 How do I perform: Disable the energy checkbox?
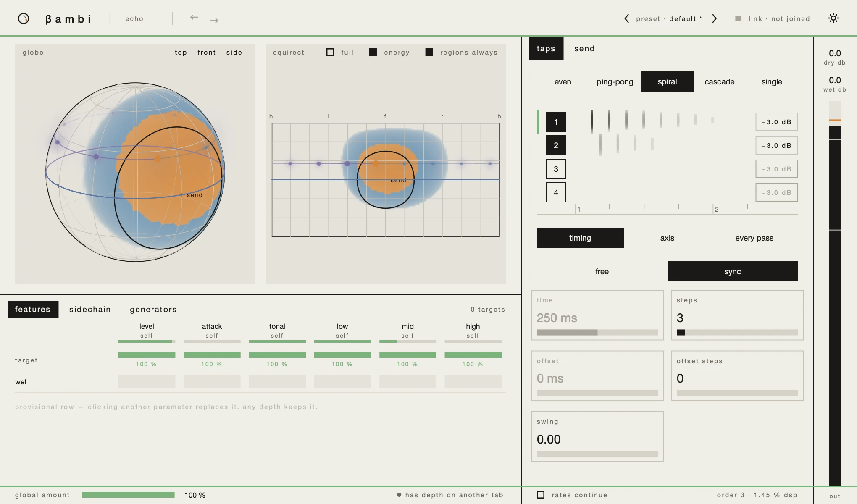373,52
